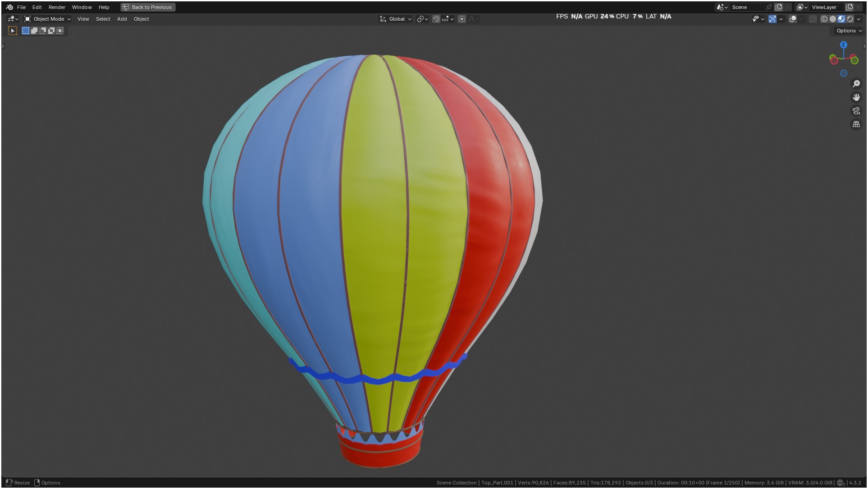Image resolution: width=868 pixels, height=489 pixels.
Task: Choose Subtract Selection mode icon
Action: [43, 31]
